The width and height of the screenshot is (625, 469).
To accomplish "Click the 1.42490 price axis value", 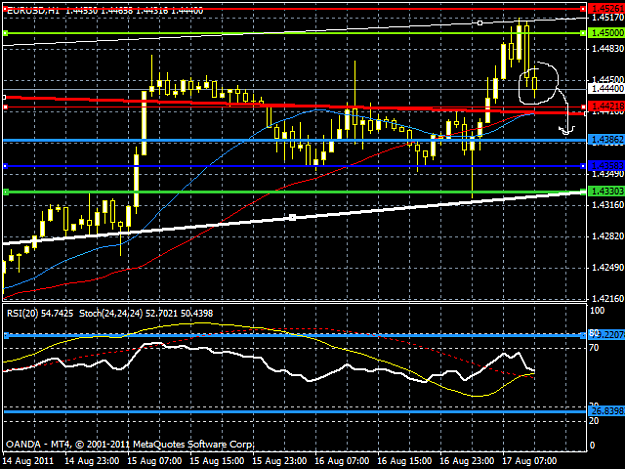I will pyautogui.click(x=608, y=267).
